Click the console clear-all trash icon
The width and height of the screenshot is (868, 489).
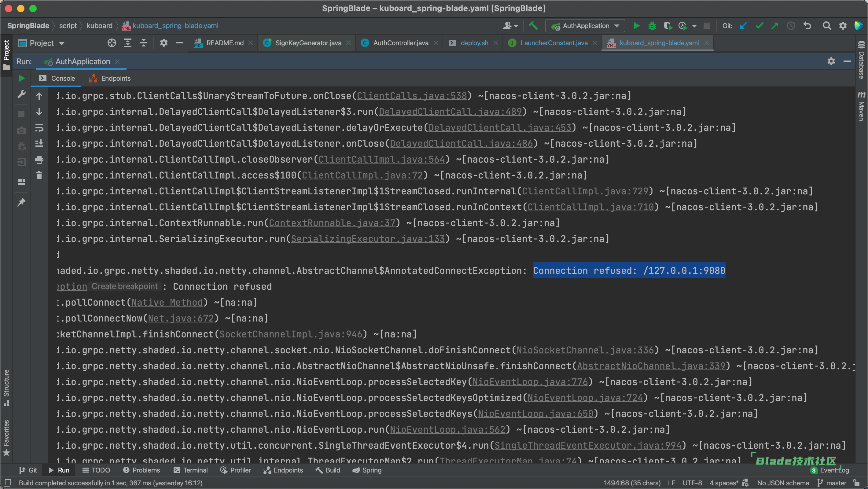[39, 175]
